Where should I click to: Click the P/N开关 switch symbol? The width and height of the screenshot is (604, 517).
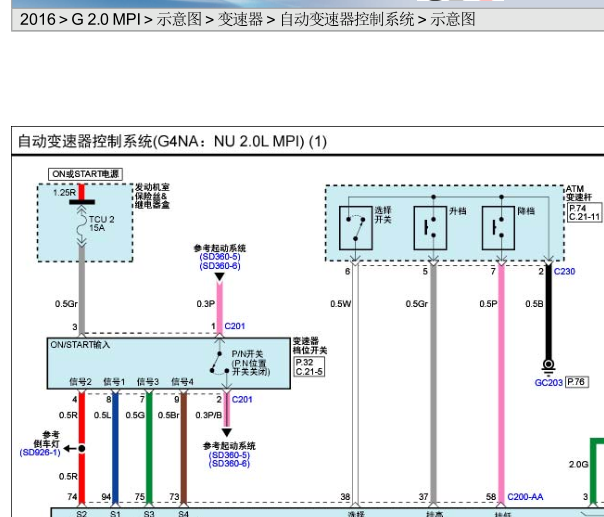pos(220,363)
